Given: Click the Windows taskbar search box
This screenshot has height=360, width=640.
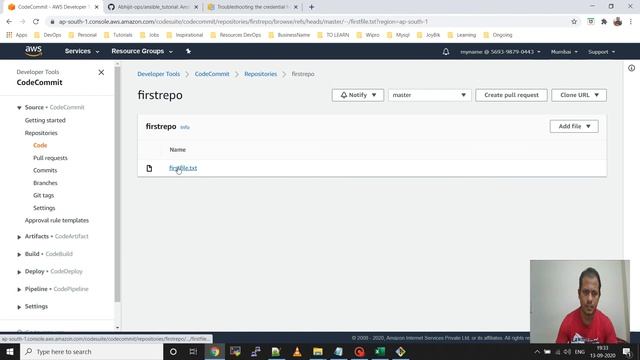Looking at the screenshot, I should click(91, 351).
